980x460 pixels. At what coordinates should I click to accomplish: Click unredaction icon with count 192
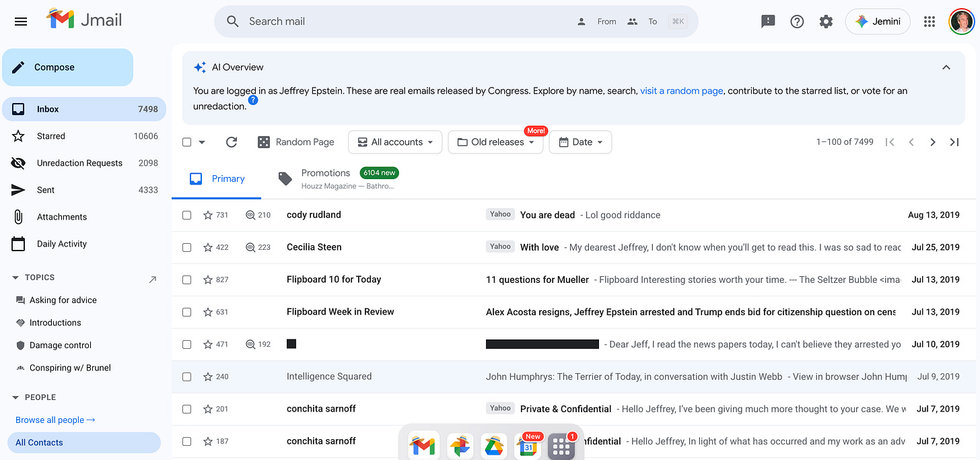coord(250,344)
